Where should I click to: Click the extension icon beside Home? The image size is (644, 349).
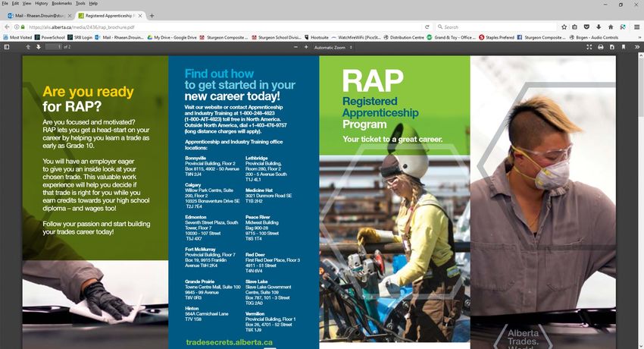623,27
